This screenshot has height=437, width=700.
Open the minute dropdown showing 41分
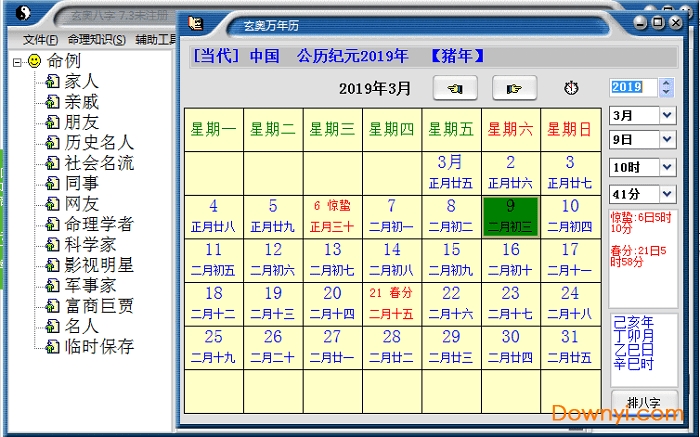667,194
